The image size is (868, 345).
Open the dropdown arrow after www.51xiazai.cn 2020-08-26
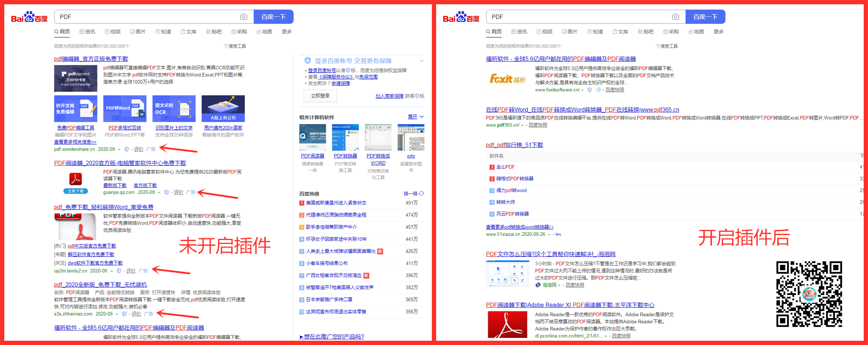549,235
